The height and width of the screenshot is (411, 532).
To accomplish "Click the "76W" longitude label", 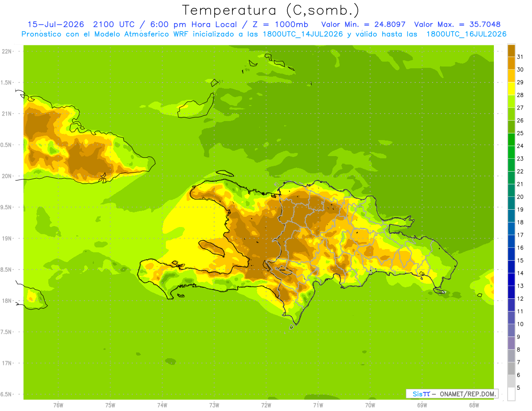I will [x=58, y=406].
